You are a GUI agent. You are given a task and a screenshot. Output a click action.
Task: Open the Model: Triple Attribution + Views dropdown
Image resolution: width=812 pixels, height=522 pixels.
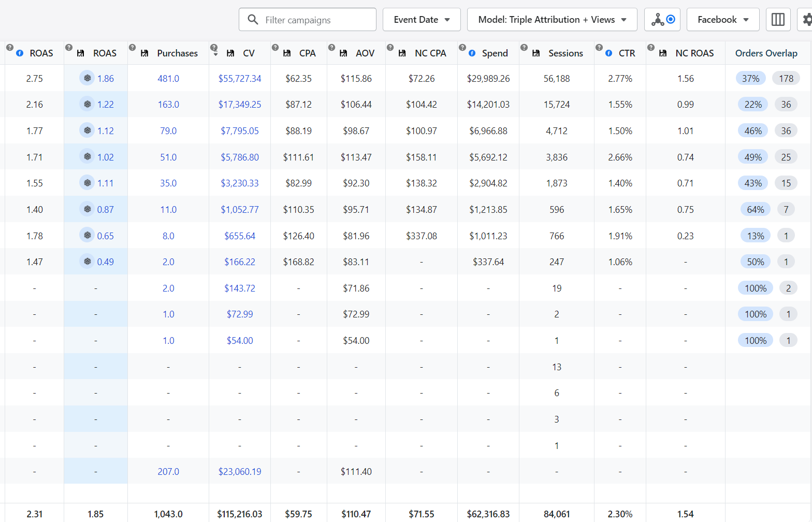pyautogui.click(x=552, y=20)
